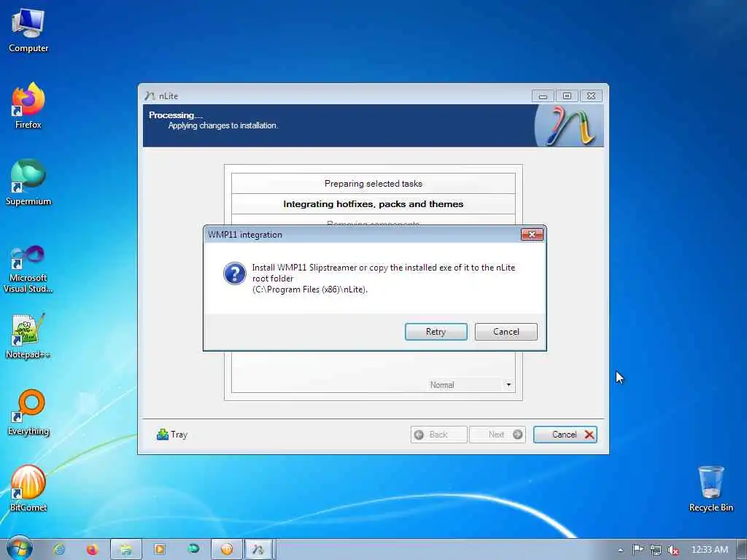
Task: Minimize the nLite window
Action: [x=543, y=96]
